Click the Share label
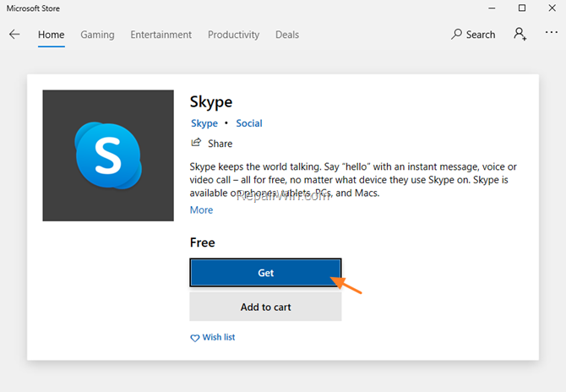566x392 pixels. (220, 144)
